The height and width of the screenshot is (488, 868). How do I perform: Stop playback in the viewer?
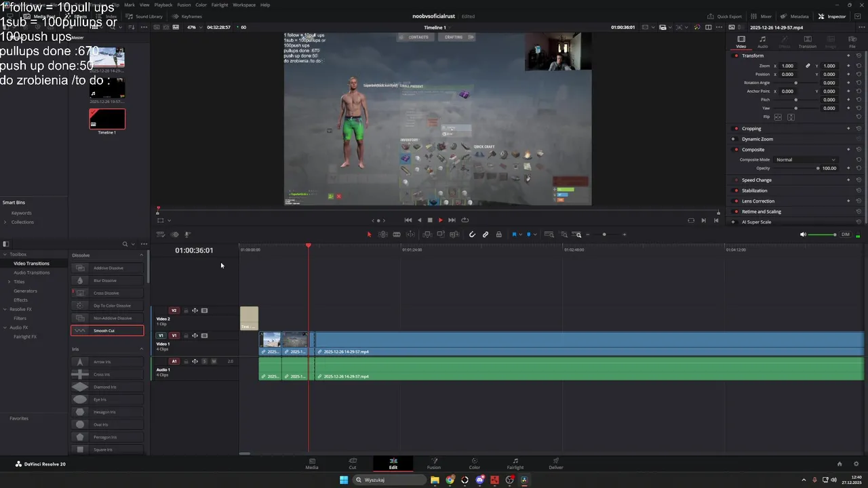click(429, 220)
